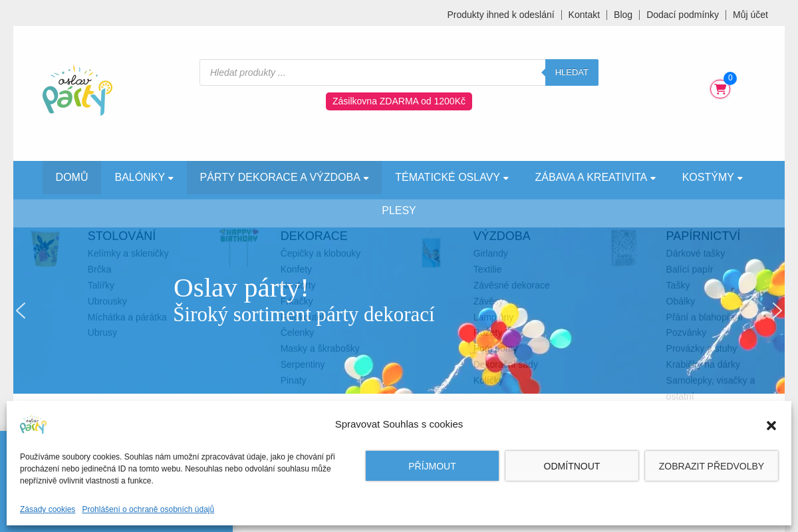Go to DOMŮ home menu item
This screenshot has width=798, height=532.
tap(72, 178)
